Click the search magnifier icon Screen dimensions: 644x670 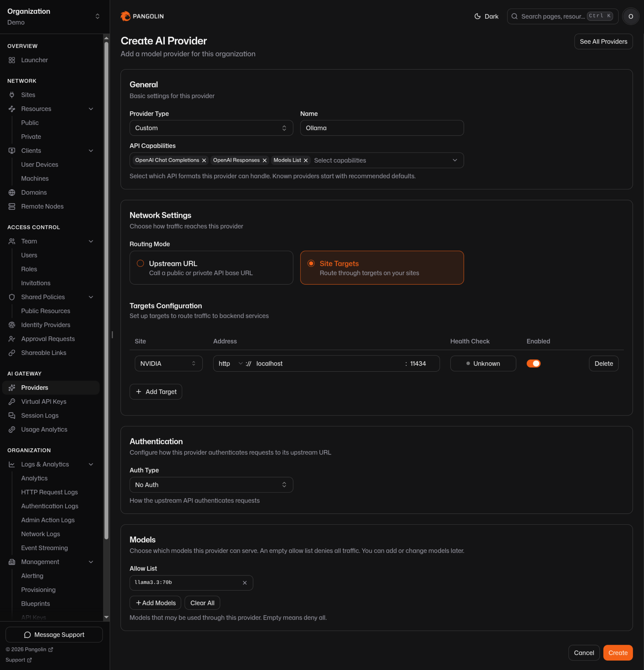[x=514, y=16]
